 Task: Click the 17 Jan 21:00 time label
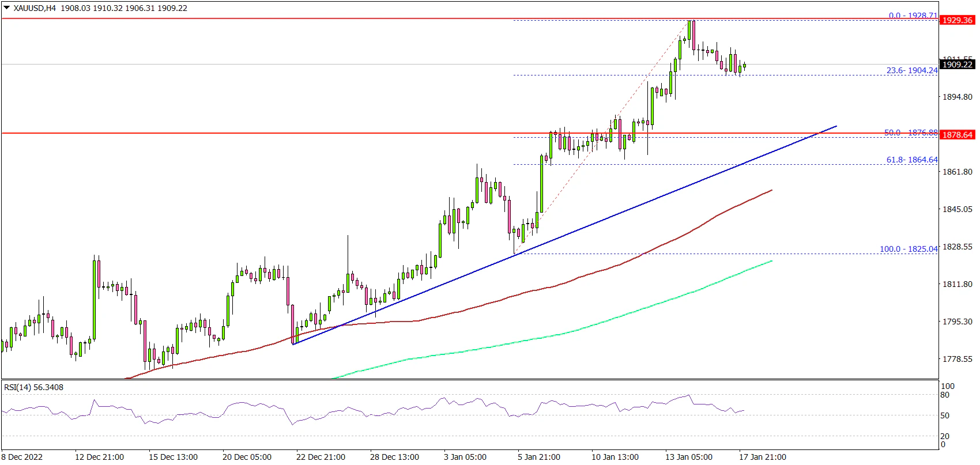pos(763,457)
